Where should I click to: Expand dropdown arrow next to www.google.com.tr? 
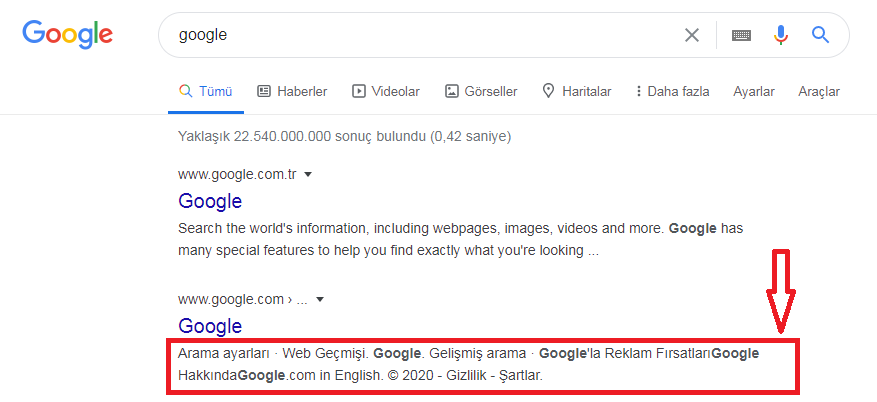[x=308, y=174]
